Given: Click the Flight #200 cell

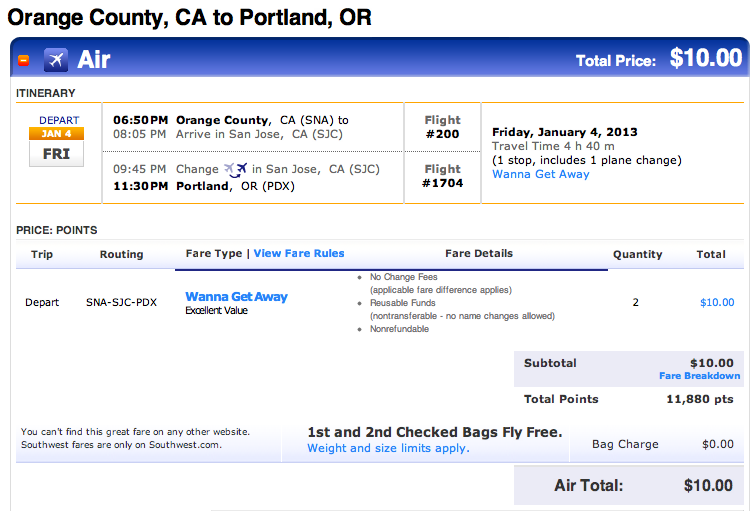Looking at the screenshot, I should (x=443, y=127).
